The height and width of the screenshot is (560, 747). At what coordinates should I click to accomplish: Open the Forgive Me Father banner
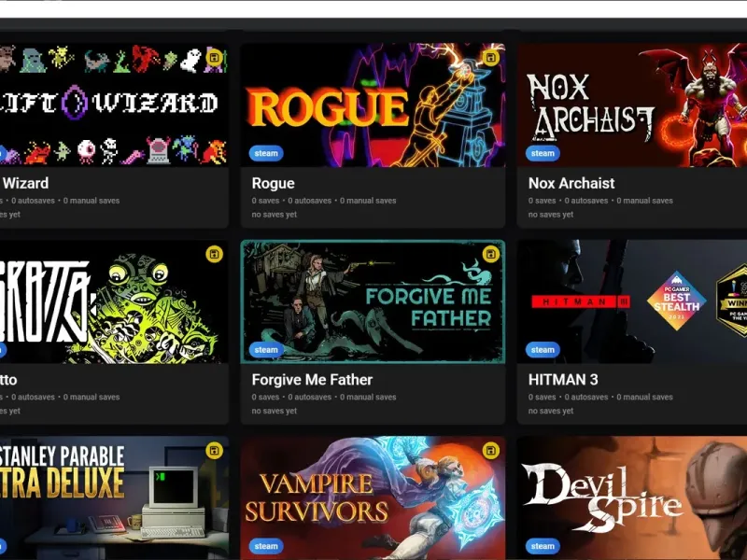coord(373,301)
